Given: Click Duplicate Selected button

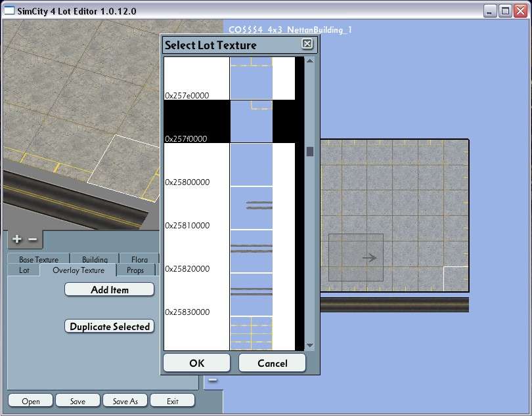Looking at the screenshot, I should coord(109,327).
